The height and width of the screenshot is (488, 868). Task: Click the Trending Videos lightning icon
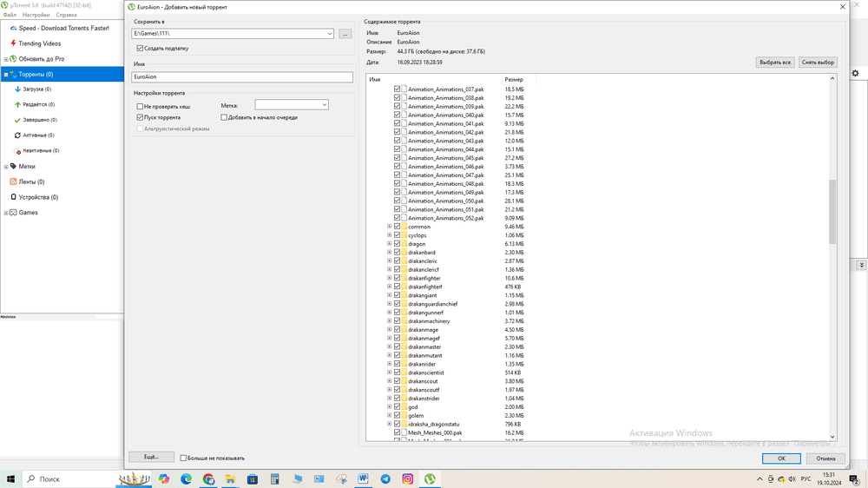(x=13, y=43)
